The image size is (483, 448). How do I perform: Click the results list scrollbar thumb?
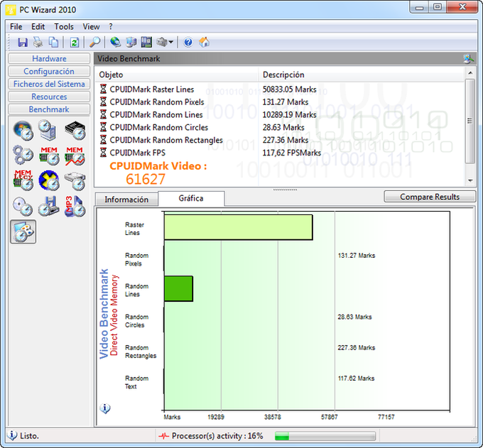click(470, 121)
